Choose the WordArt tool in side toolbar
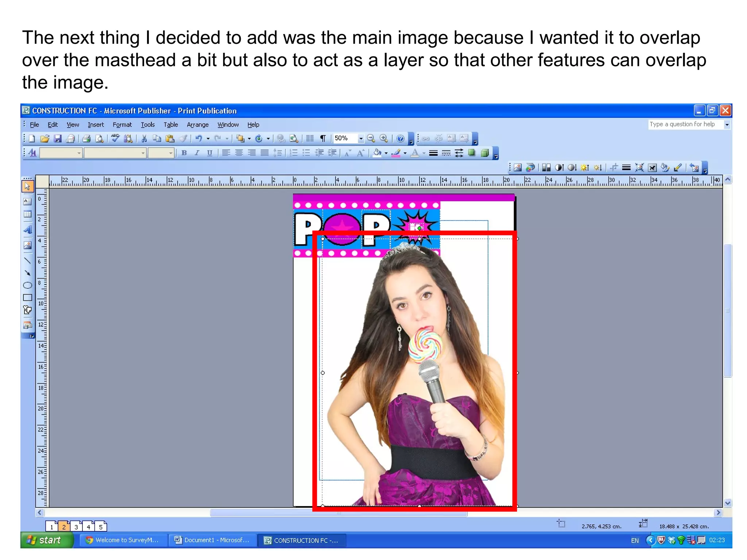The image size is (747, 560). pos(27,230)
